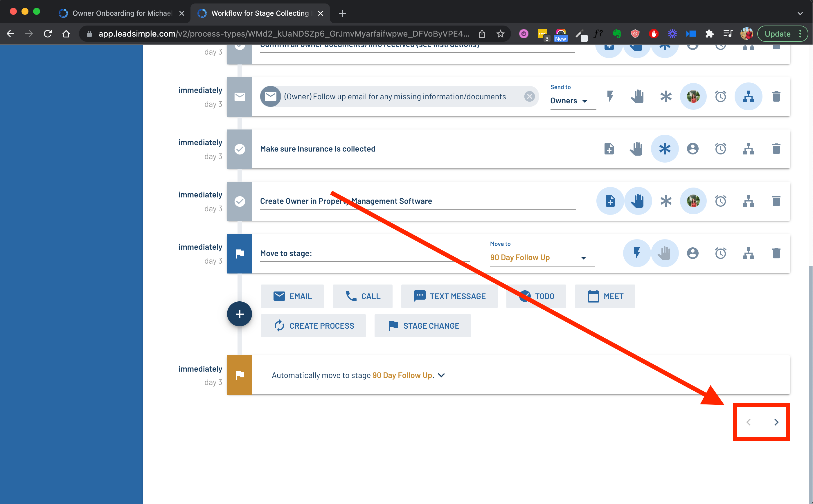This screenshot has width=813, height=504.
Task: Open Chrome profile avatar
Action: pos(746,34)
